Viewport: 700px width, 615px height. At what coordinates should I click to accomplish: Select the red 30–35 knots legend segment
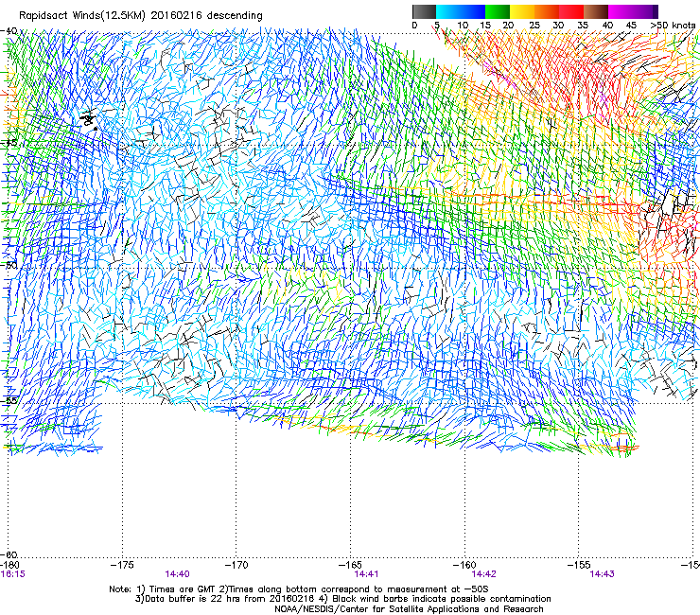click(x=571, y=11)
